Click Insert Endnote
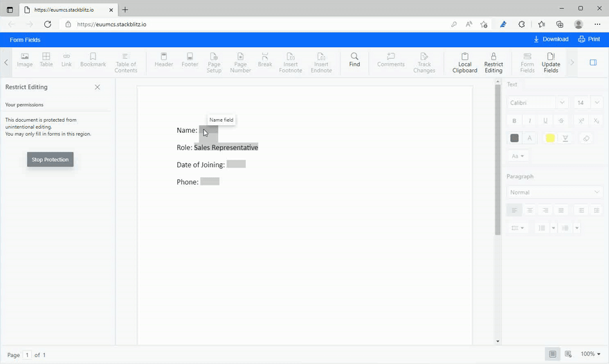The image size is (609, 364). [321, 62]
